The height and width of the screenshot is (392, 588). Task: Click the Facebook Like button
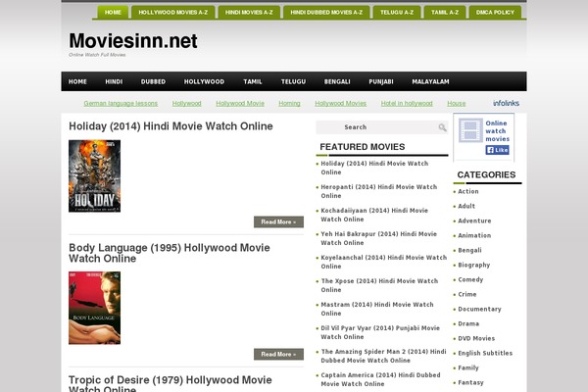(497, 150)
